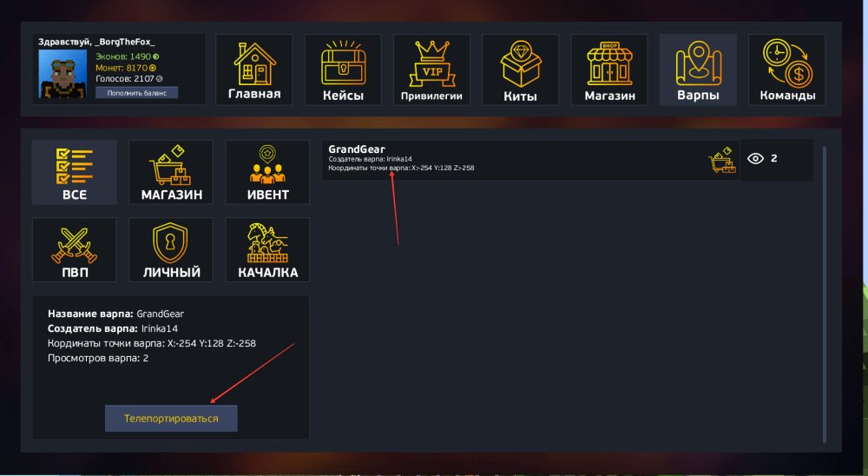Filter warps by ИВЕНТ people category

coord(268,172)
